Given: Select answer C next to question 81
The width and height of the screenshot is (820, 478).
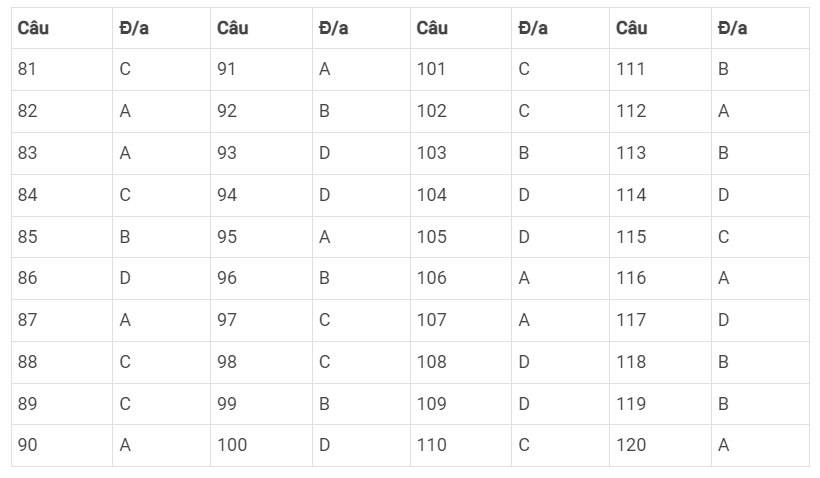Looking at the screenshot, I should 161,70.
